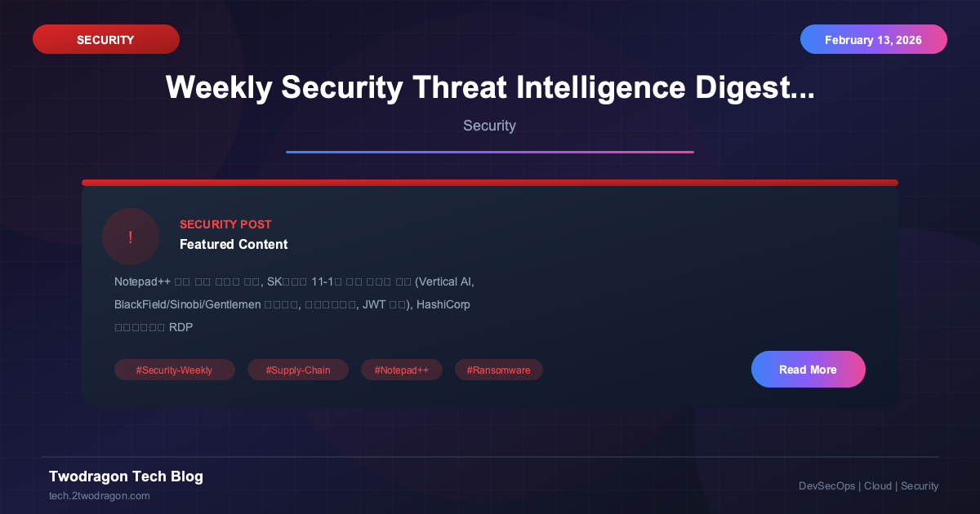Click the Security subtitle under the title
Screen dimensions: 980x514
(x=489, y=126)
